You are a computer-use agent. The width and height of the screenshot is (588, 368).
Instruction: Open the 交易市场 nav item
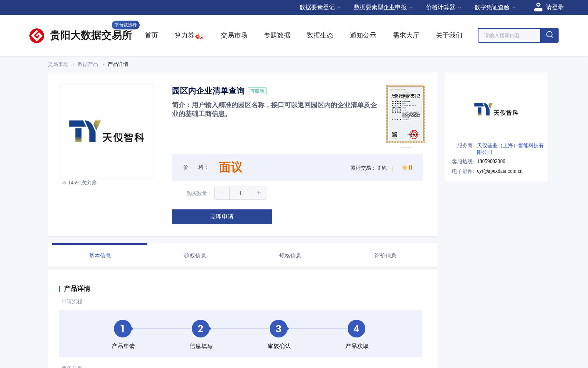234,35
